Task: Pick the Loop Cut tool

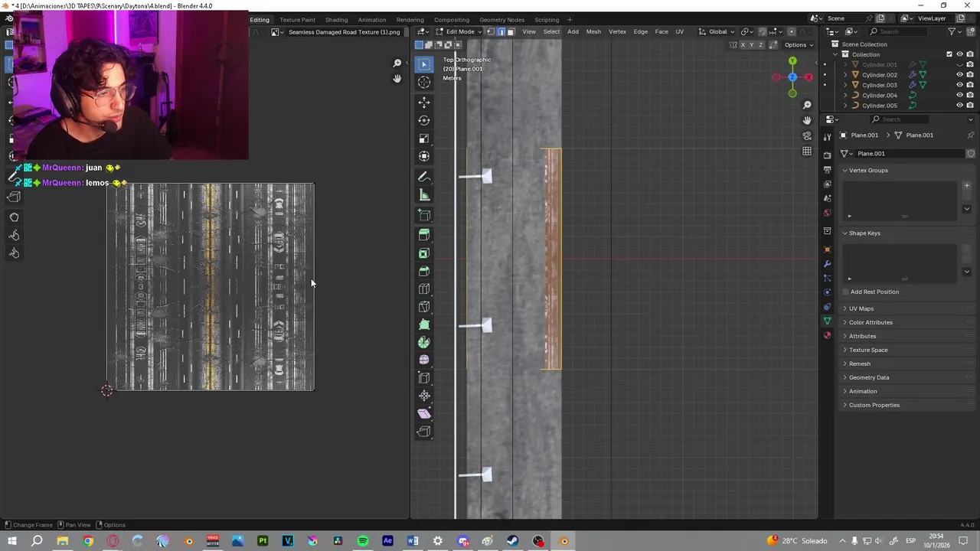Action: click(424, 289)
